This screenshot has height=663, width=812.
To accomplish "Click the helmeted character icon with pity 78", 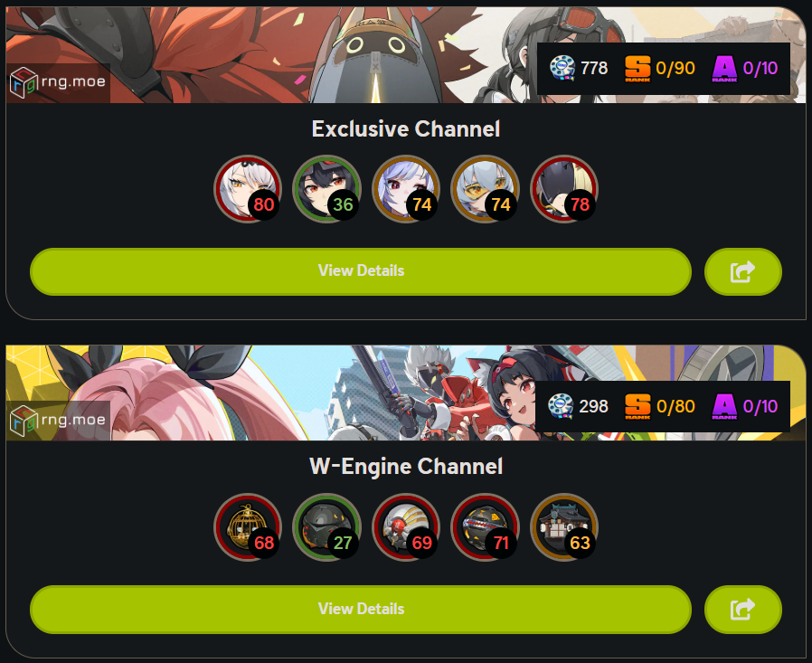I will (564, 189).
